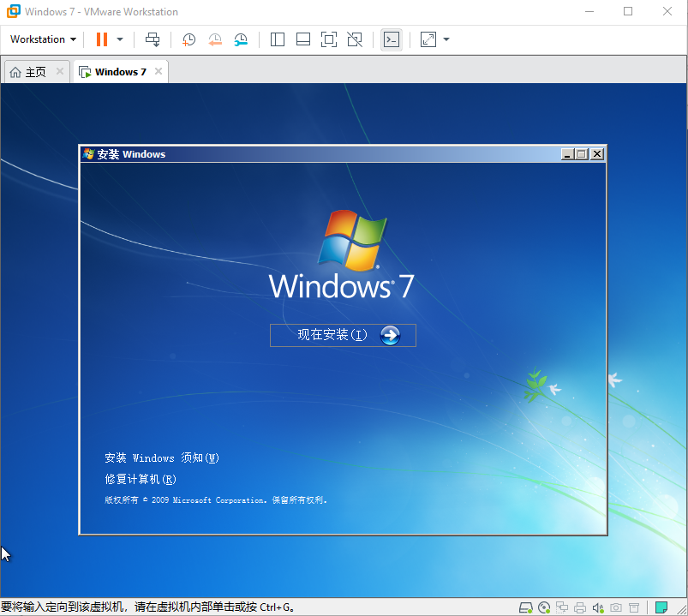Open the console view button
688x616 pixels.
pos(392,39)
